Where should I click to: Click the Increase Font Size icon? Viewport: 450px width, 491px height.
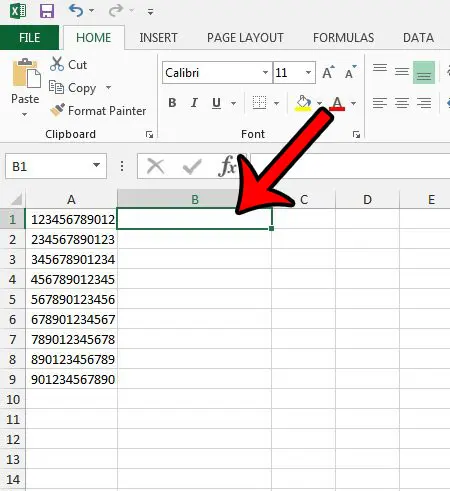point(328,72)
